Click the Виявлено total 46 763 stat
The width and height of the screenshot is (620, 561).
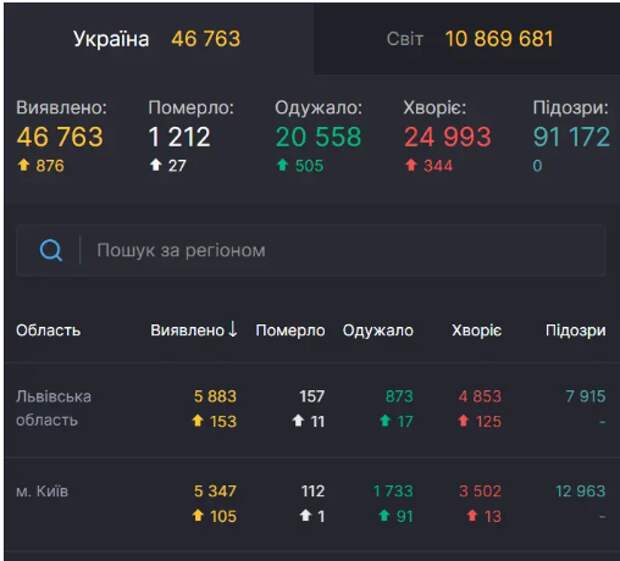[60, 137]
